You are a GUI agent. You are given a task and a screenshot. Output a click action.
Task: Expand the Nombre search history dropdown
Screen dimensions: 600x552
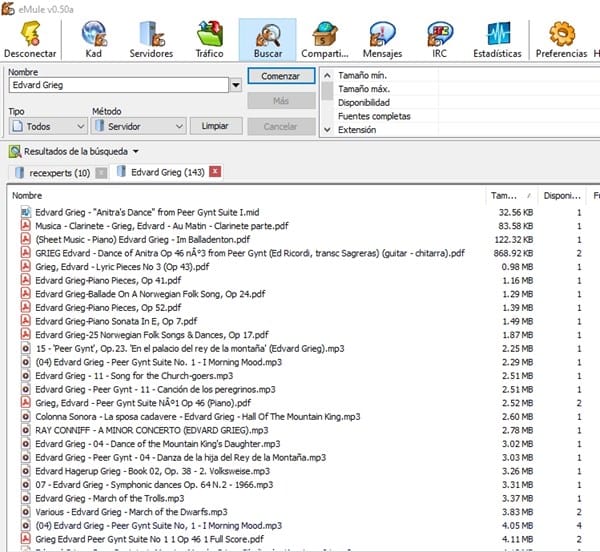[x=236, y=85]
